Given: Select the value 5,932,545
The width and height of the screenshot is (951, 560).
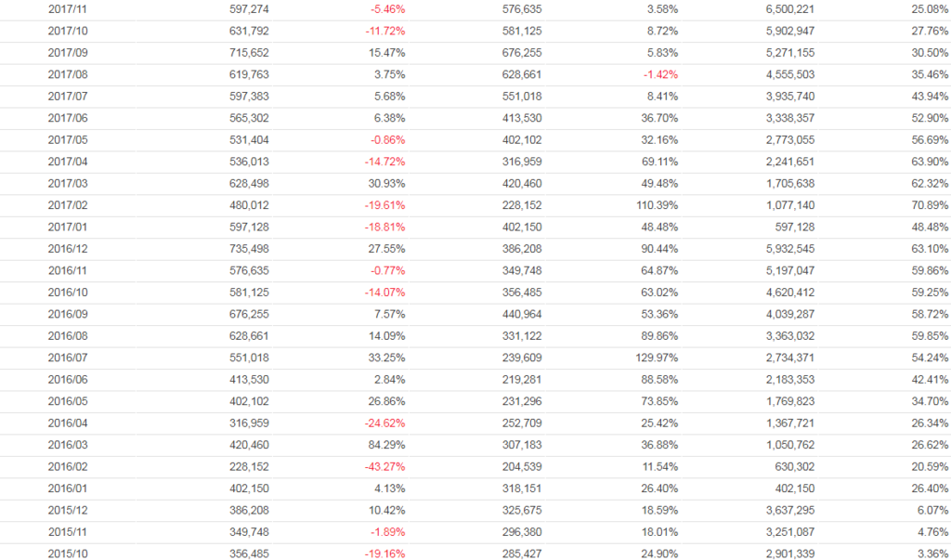Looking at the screenshot, I should click(x=791, y=249).
